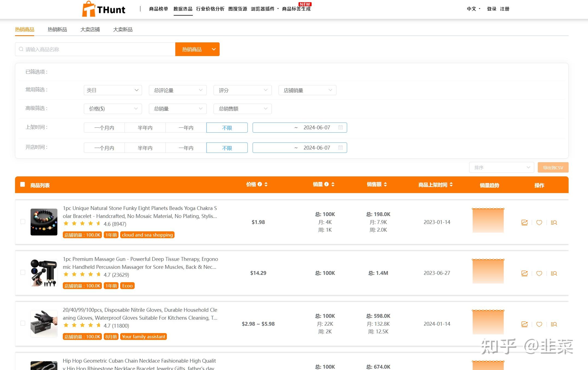Switch to the 大卖店铺 tab
Image resolution: width=588 pixels, height=370 pixels.
(x=90, y=29)
